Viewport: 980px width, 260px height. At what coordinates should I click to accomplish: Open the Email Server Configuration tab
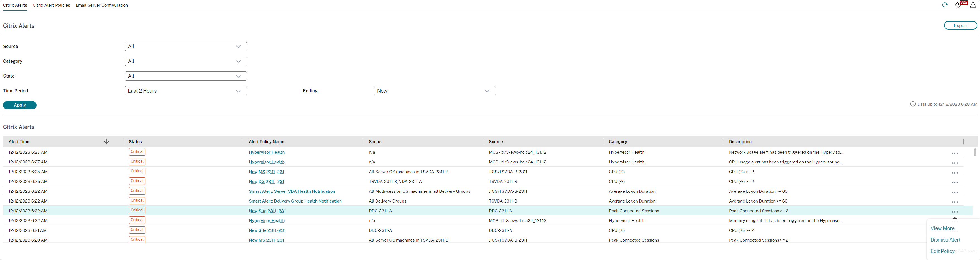[102, 5]
